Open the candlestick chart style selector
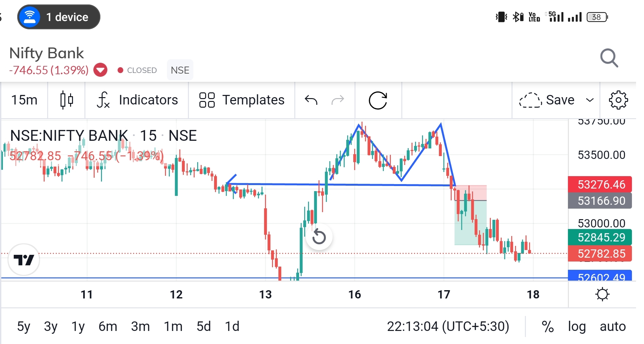Image resolution: width=644 pixels, height=344 pixels. 67,100
